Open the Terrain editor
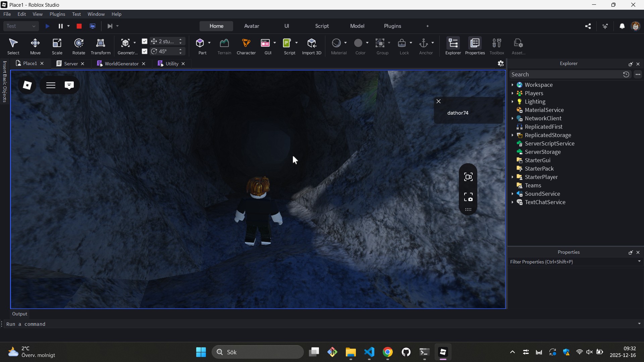This screenshot has height=362, width=644. tap(224, 46)
